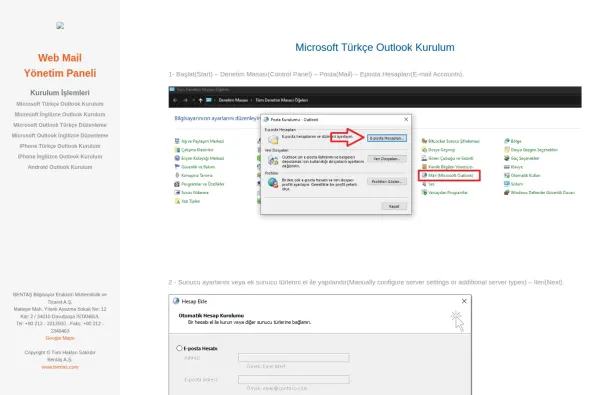This screenshot has width=600, height=395.
Task: Open Ses sound icon
Action: click(x=424, y=184)
